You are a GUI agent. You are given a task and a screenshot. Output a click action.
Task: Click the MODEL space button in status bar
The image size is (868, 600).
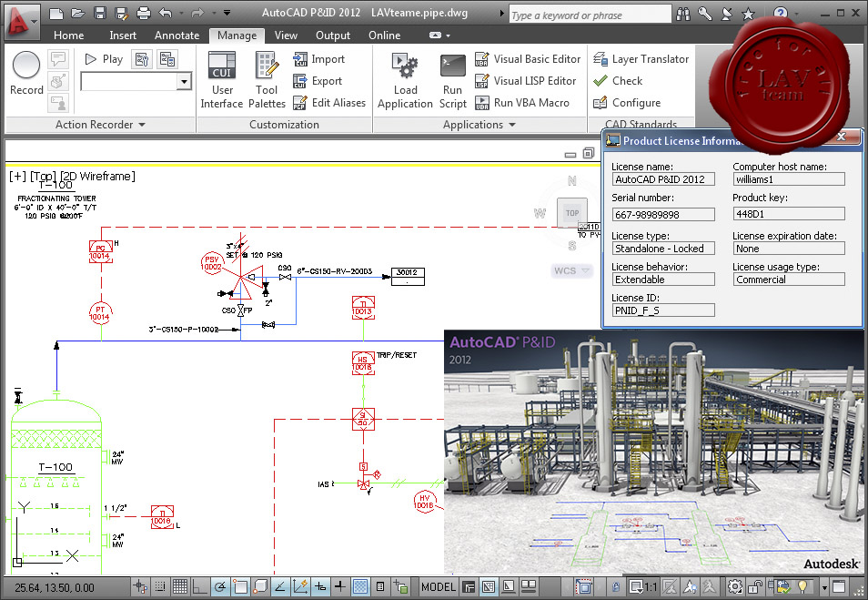coord(439,586)
